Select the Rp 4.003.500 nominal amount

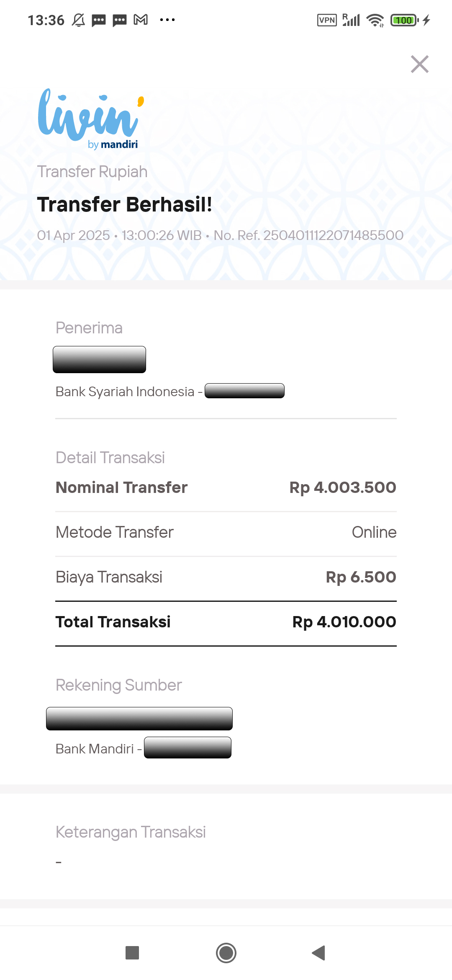[x=343, y=487]
